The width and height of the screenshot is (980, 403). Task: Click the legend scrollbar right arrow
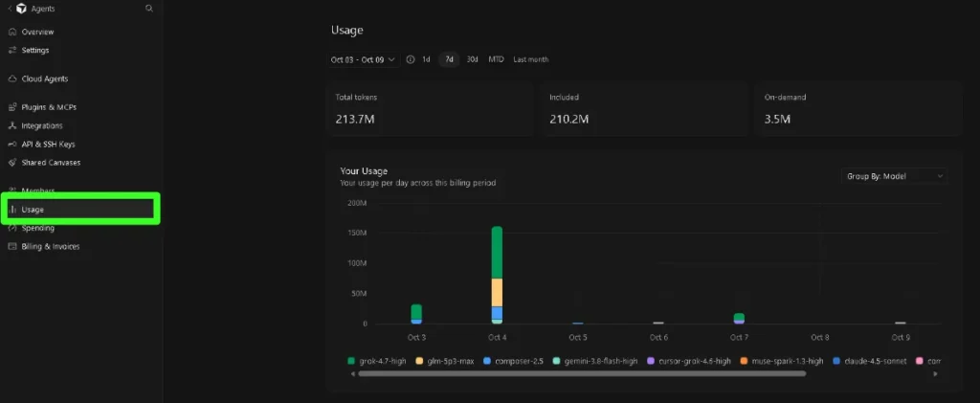[x=935, y=373]
